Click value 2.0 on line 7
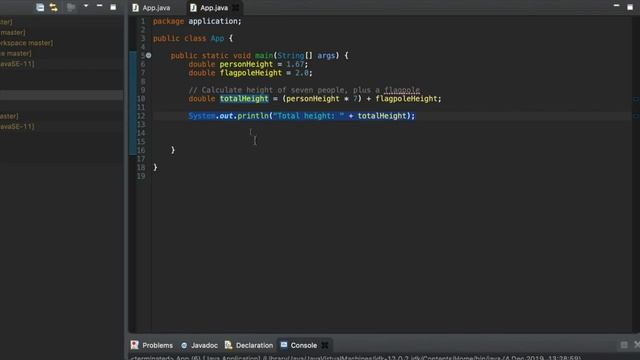The image size is (640, 360). tap(302, 73)
